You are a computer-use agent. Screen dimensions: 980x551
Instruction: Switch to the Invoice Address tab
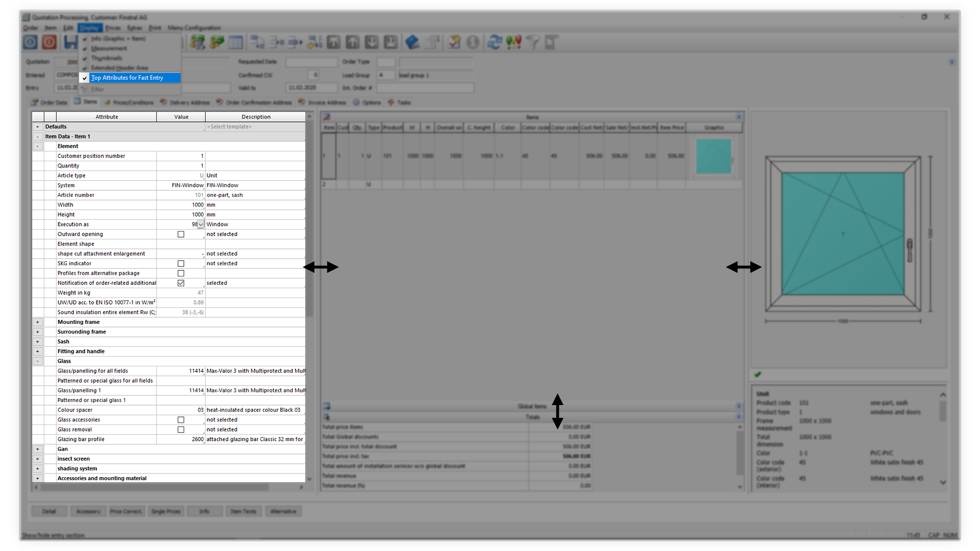[x=322, y=103]
